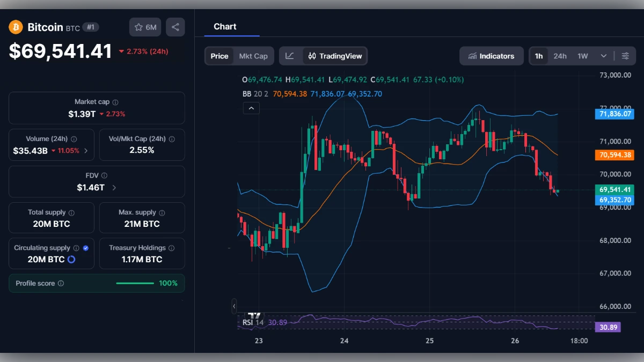The height and width of the screenshot is (362, 644).
Task: Expand Volume (24h) details
Action: click(86, 152)
